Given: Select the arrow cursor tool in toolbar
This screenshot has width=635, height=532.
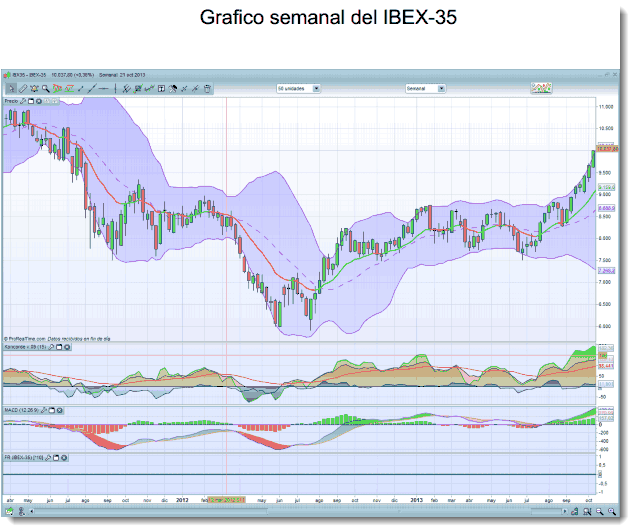Looking at the screenshot, I should point(10,88).
